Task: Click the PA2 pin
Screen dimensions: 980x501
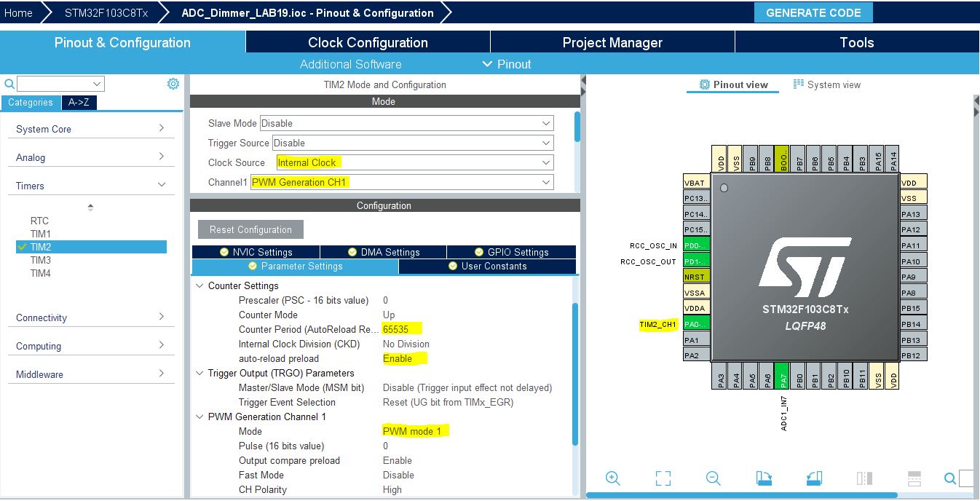Action: click(696, 355)
